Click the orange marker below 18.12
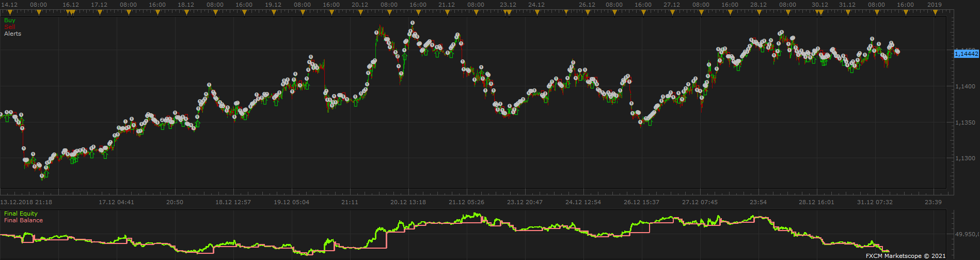The image size is (980, 260). [x=185, y=13]
